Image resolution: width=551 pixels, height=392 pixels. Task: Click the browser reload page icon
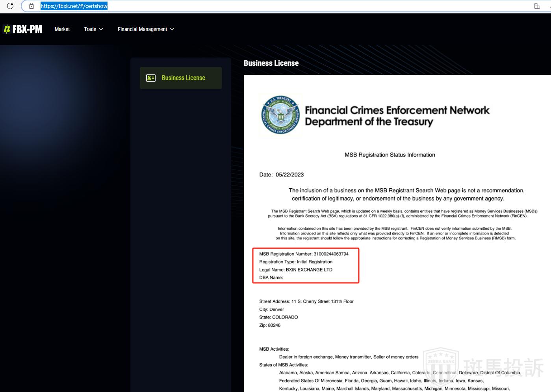(x=10, y=6)
